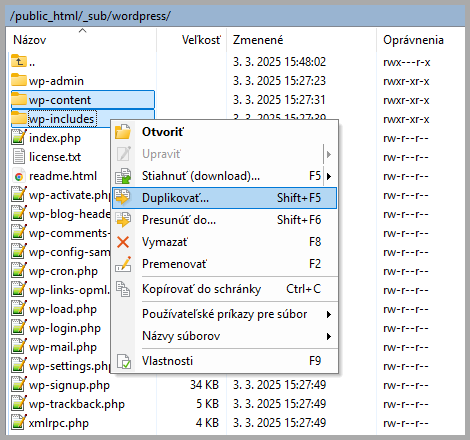
Task: Click the rename pencil icon beside Premenovať
Action: click(123, 264)
